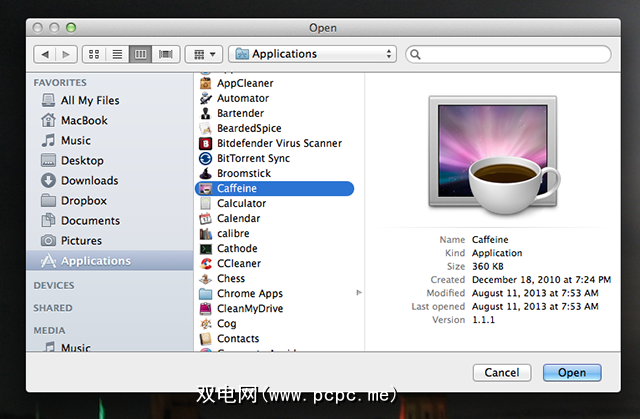Click the DEVICES section header
The width and height of the screenshot is (640, 419).
(x=54, y=285)
